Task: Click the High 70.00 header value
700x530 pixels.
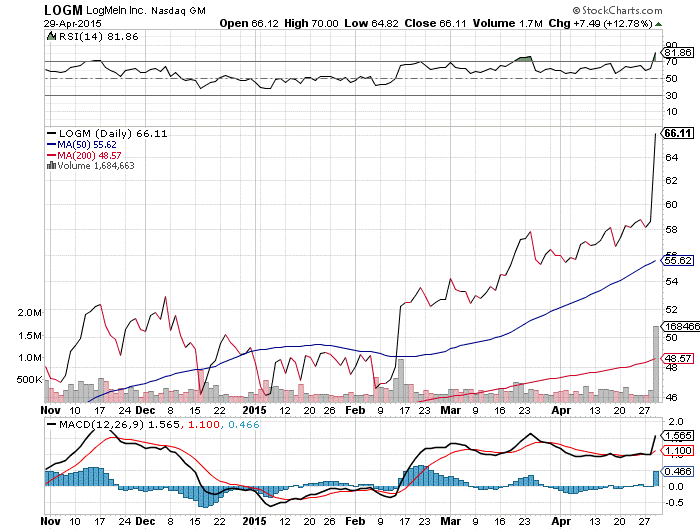Action: point(311,23)
